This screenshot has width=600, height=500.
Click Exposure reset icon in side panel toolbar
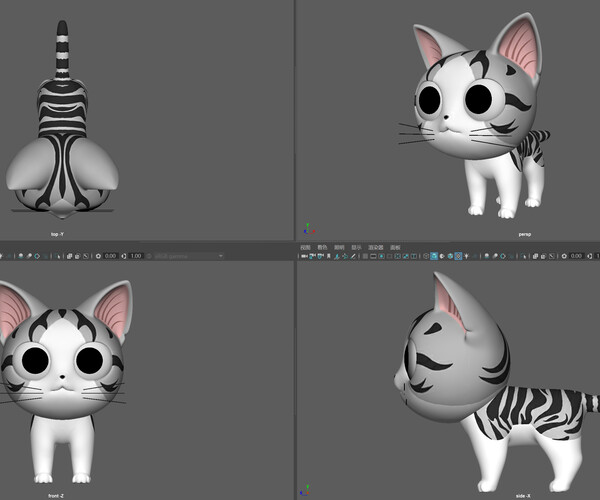coord(564,256)
